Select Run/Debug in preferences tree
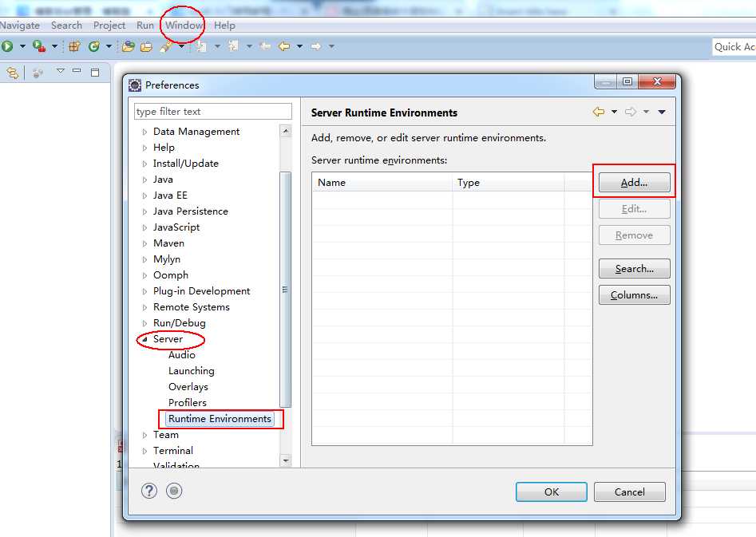756x537 pixels. coord(180,323)
